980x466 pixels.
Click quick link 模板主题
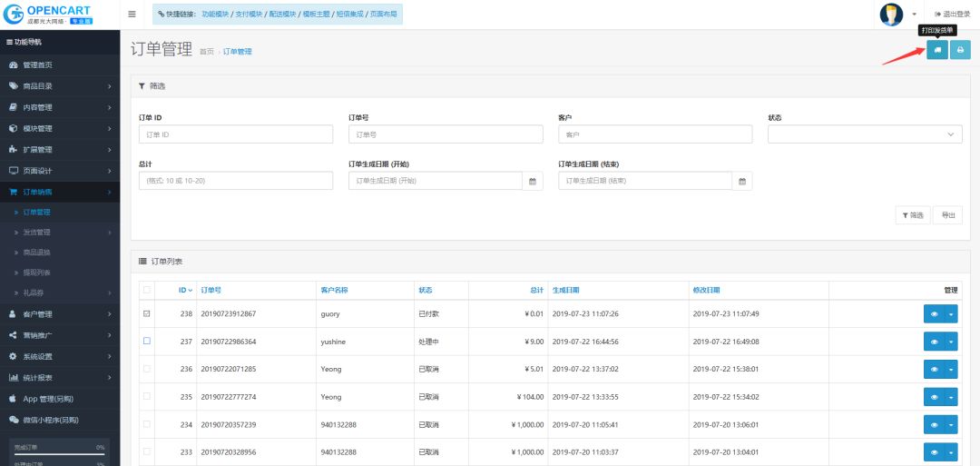317,14
